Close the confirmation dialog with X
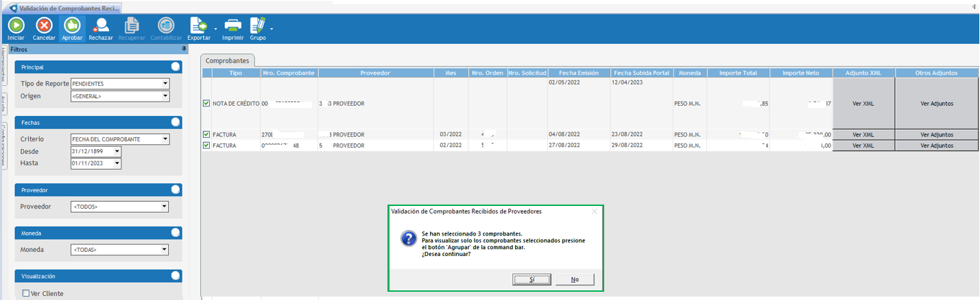 (594, 211)
